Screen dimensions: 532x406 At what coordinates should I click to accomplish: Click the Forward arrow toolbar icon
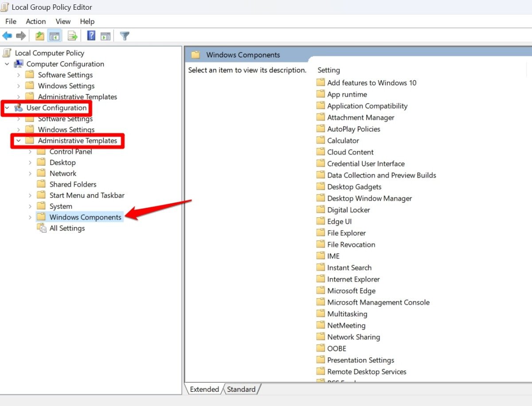pyautogui.click(x=21, y=36)
